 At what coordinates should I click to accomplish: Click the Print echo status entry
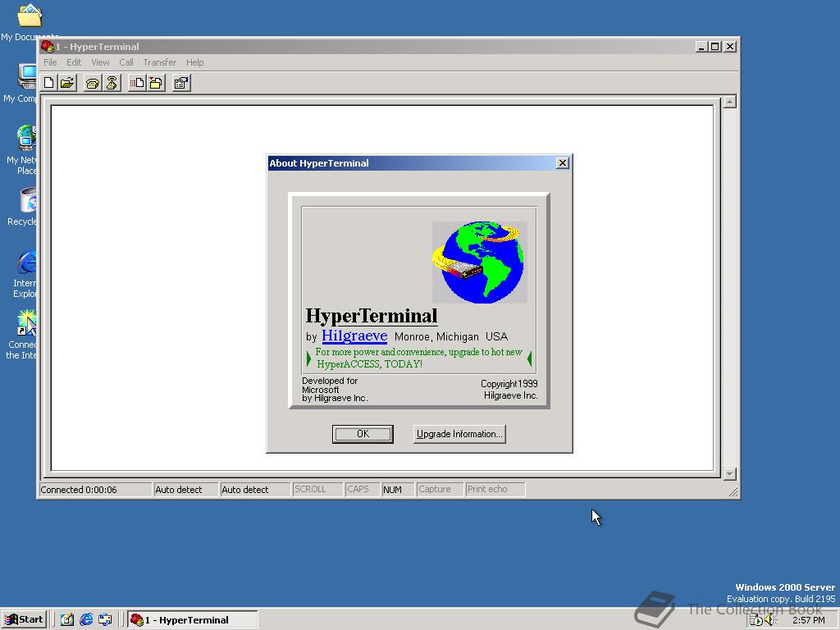(495, 490)
